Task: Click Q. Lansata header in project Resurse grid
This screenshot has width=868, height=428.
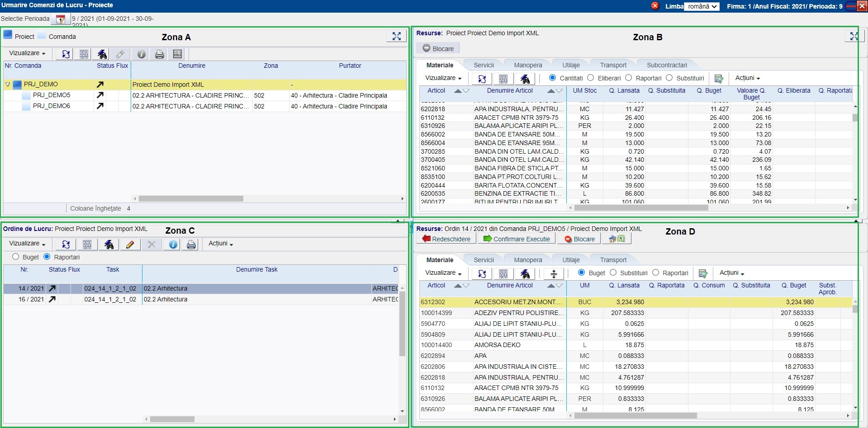Action: pyautogui.click(x=624, y=91)
